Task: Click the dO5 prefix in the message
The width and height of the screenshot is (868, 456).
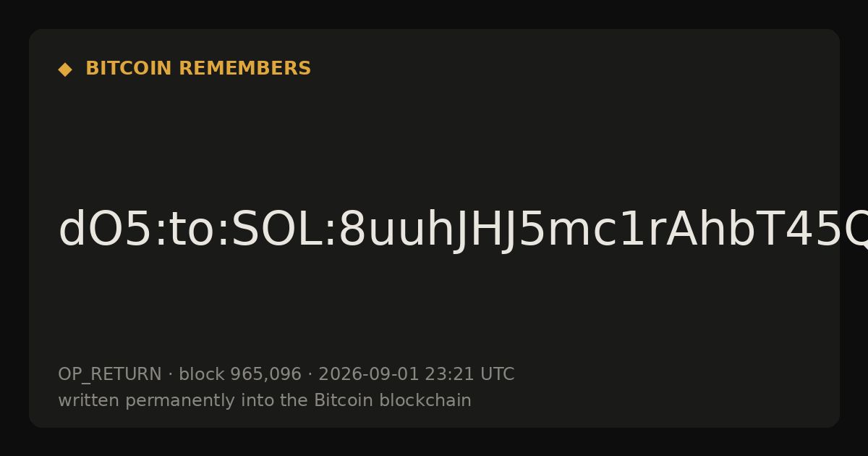Action: coord(102,231)
